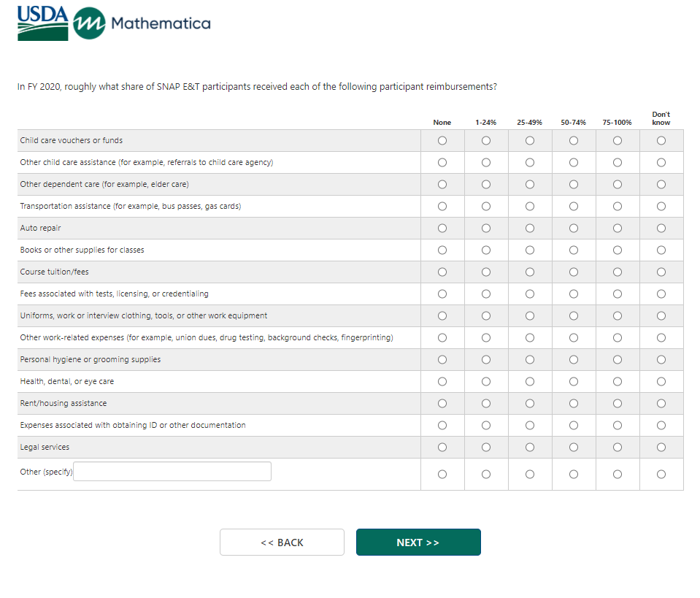Click the Mathematica logo

[x=142, y=23]
